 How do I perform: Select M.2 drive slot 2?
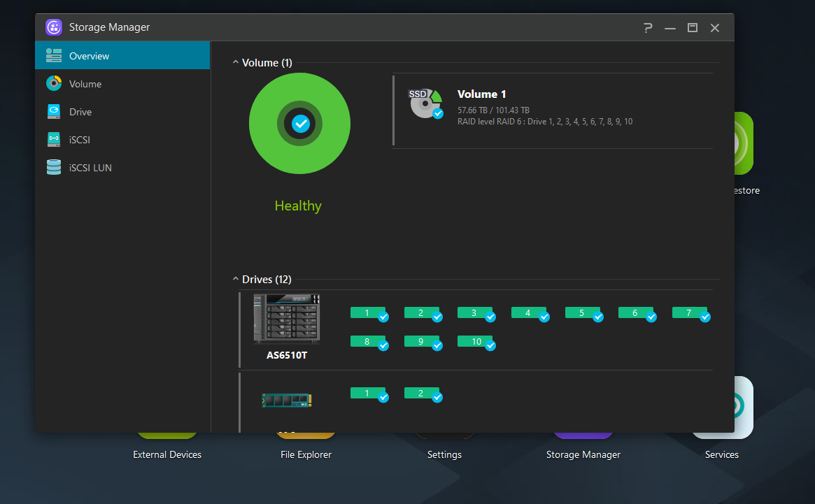click(x=422, y=394)
